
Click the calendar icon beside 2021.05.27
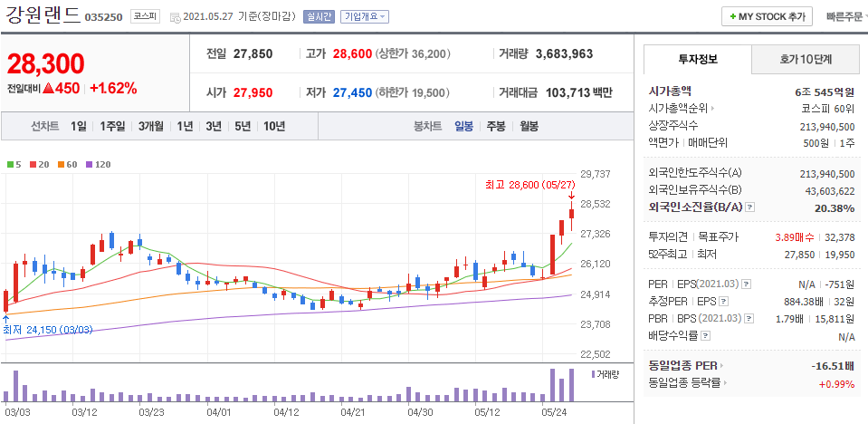pyautogui.click(x=175, y=17)
